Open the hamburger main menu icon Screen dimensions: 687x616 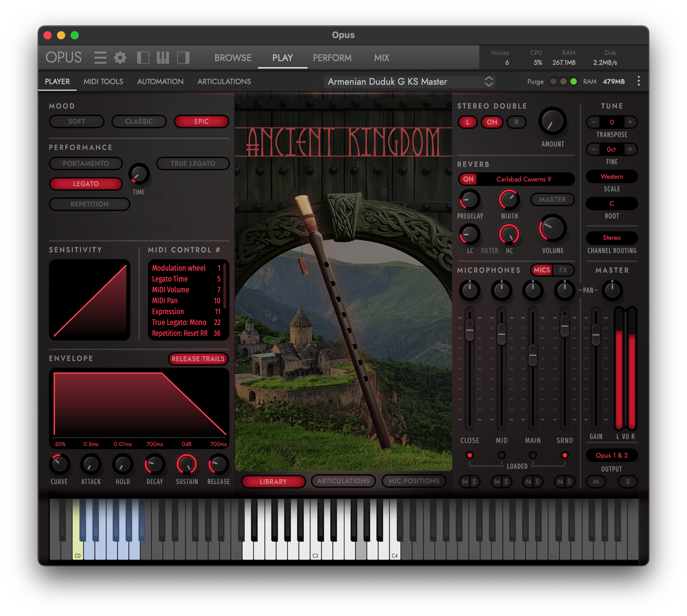100,58
